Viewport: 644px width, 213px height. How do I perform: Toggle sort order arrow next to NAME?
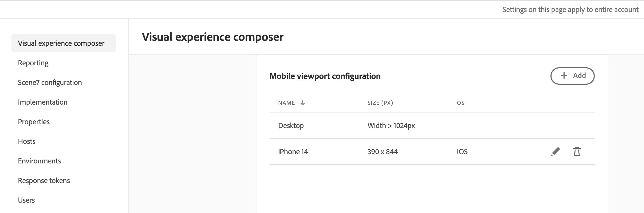click(302, 103)
